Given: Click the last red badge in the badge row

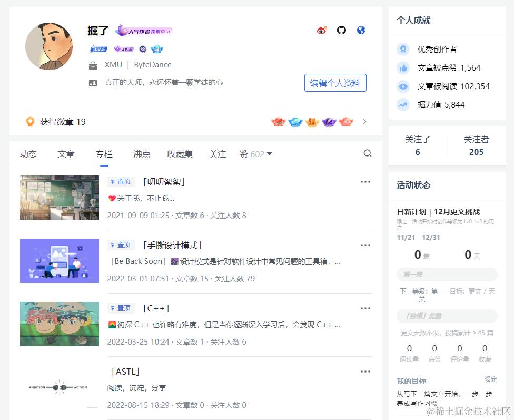Looking at the screenshot, I should 346,122.
